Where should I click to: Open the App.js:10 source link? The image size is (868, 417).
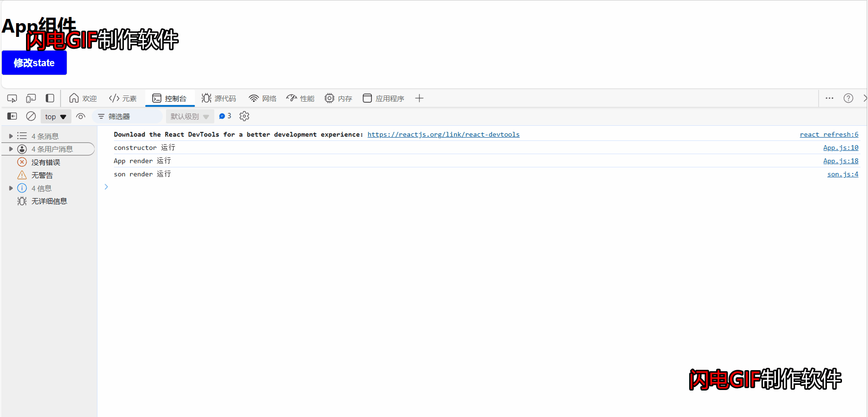(x=841, y=148)
